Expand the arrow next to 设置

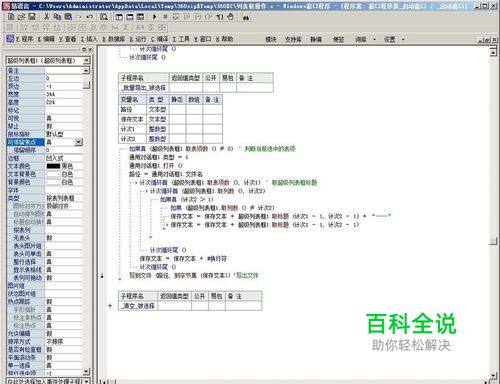tap(403, 39)
